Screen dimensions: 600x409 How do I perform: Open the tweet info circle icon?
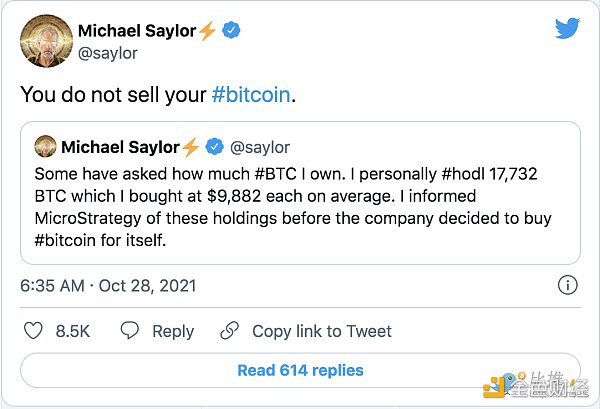coord(567,285)
